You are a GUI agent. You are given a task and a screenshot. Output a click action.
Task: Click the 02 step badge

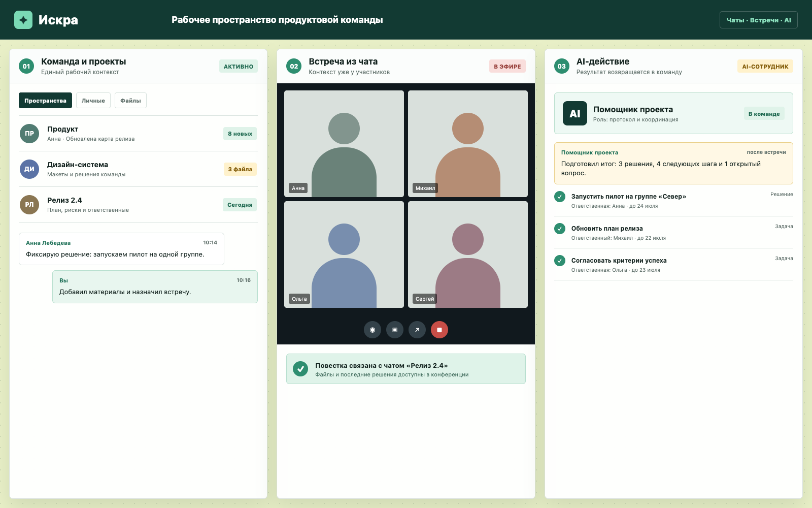[294, 66]
